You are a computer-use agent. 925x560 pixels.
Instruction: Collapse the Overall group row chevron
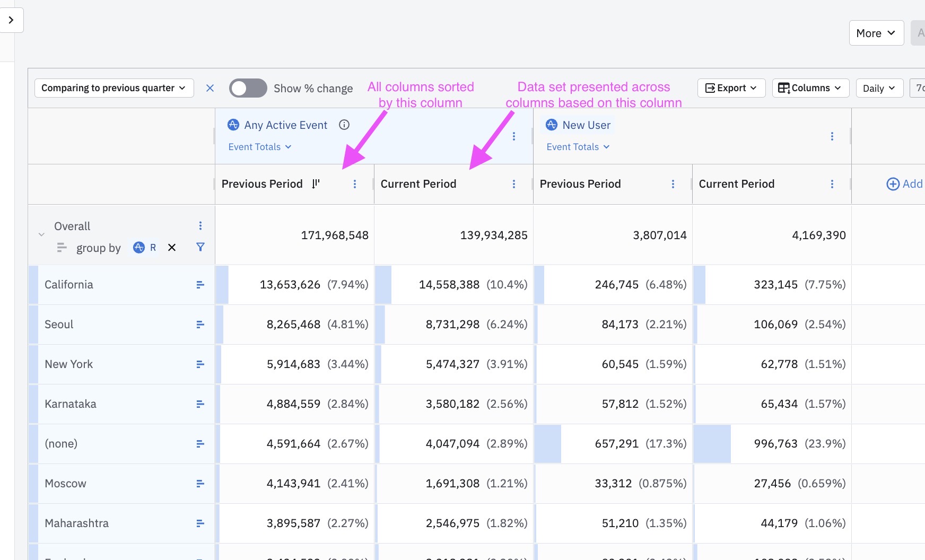coord(41,234)
